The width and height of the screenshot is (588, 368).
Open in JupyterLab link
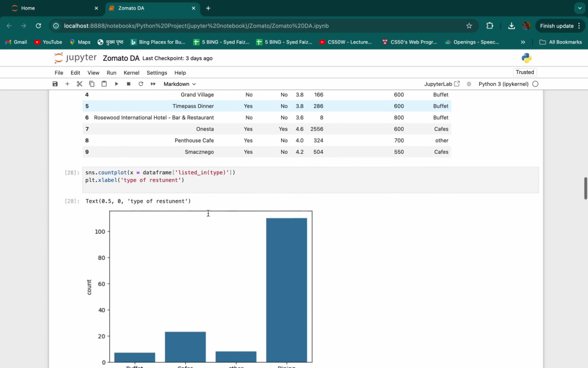coord(442,84)
